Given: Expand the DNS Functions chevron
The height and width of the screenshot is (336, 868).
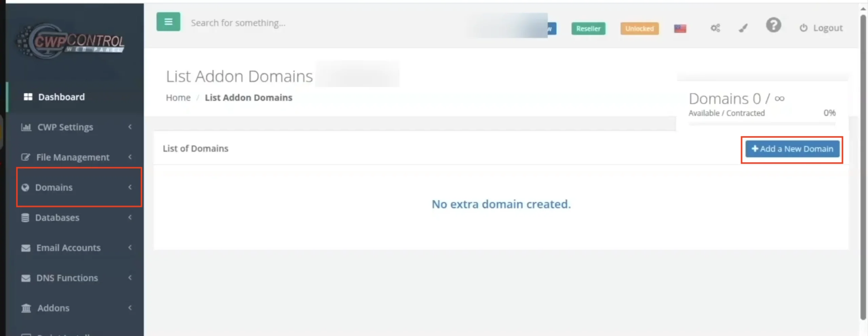Looking at the screenshot, I should point(130,278).
